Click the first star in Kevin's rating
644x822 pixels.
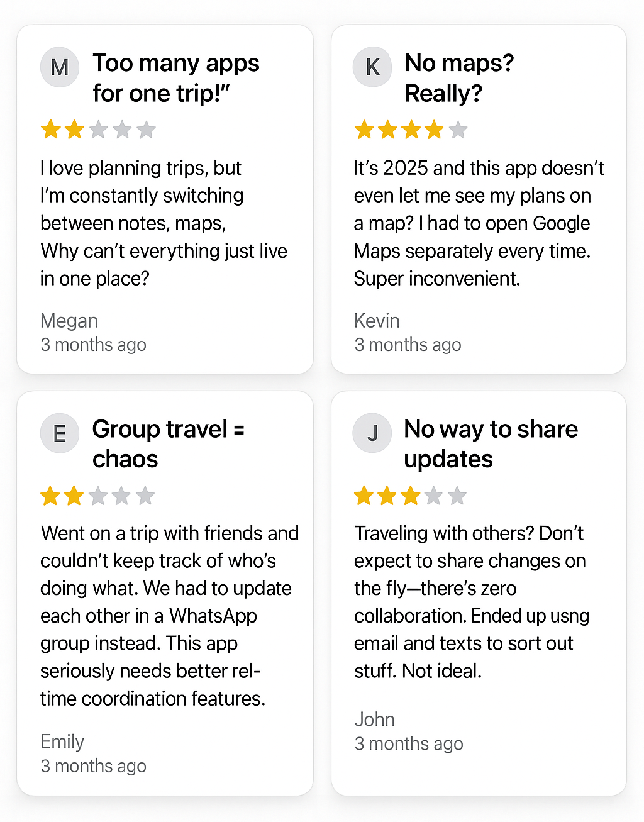[x=364, y=130]
